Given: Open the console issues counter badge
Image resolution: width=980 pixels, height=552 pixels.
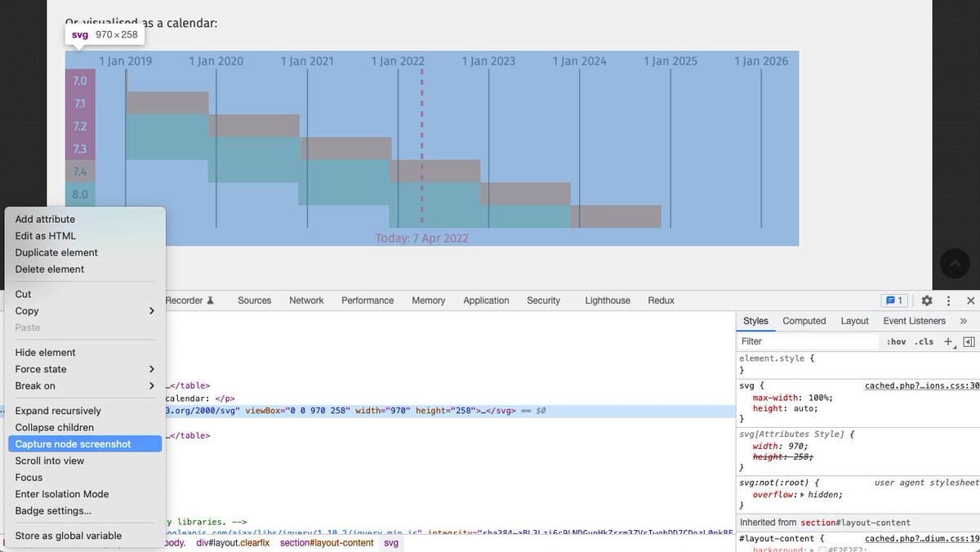Looking at the screenshot, I should (x=895, y=300).
